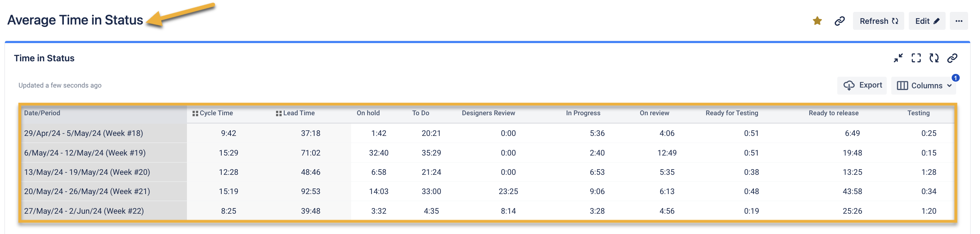
Task: Click On hold value 32:40
Action: [378, 153]
